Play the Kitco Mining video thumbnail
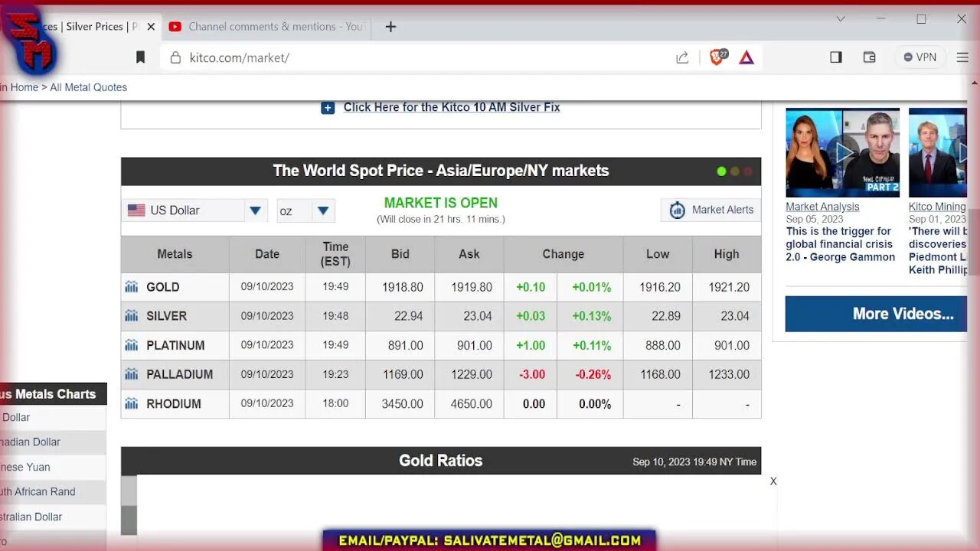 point(938,152)
